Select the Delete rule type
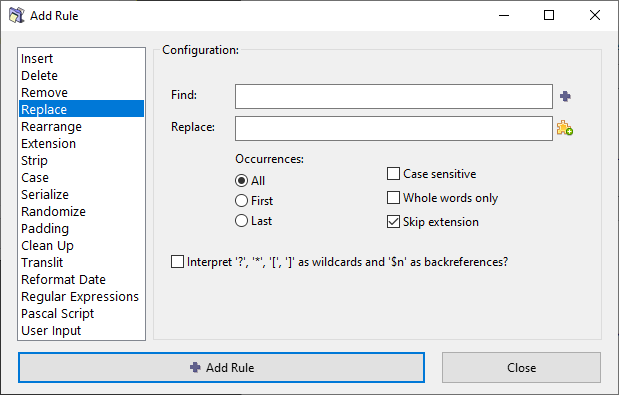The width and height of the screenshot is (619, 395). 81,75
